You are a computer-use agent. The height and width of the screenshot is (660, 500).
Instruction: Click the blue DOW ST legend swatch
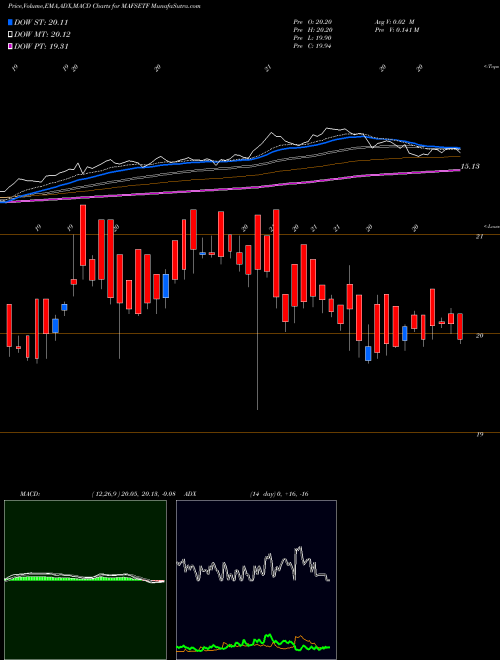coord(10,22)
